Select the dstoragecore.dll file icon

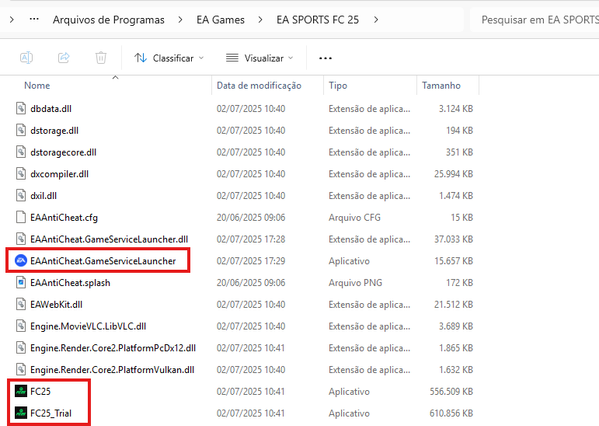[x=21, y=152]
